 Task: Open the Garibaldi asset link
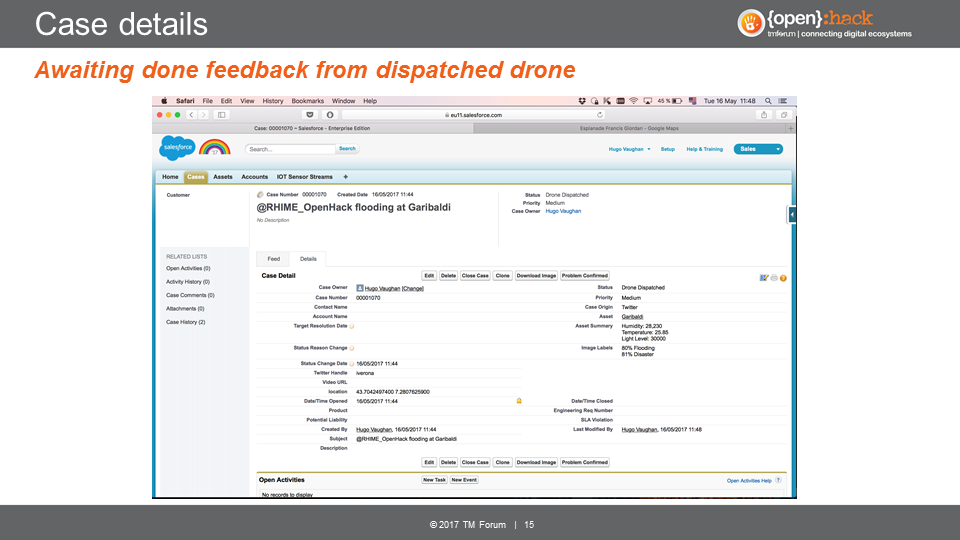tap(632, 317)
